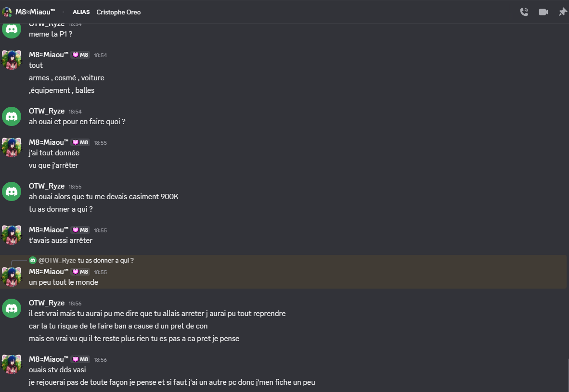
Task: Jump to replied message '@OTW_Ryze tu as donner a qui ?'
Action: coord(106,260)
